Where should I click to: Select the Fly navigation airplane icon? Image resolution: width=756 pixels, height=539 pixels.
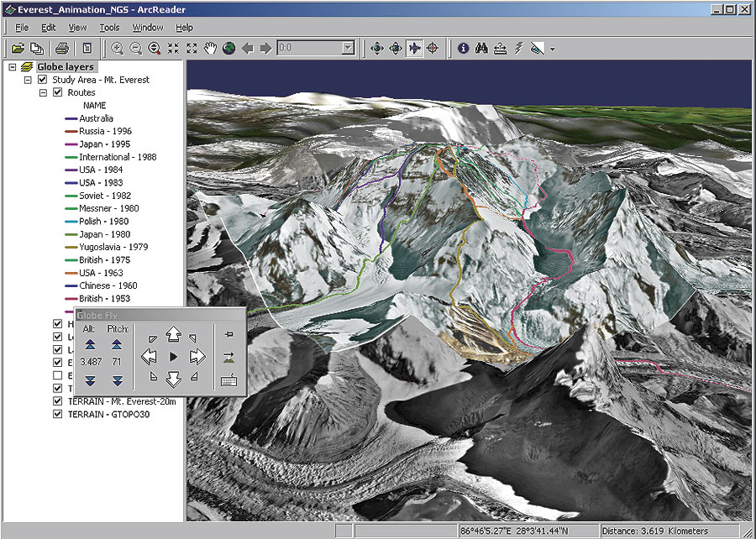pos(412,48)
